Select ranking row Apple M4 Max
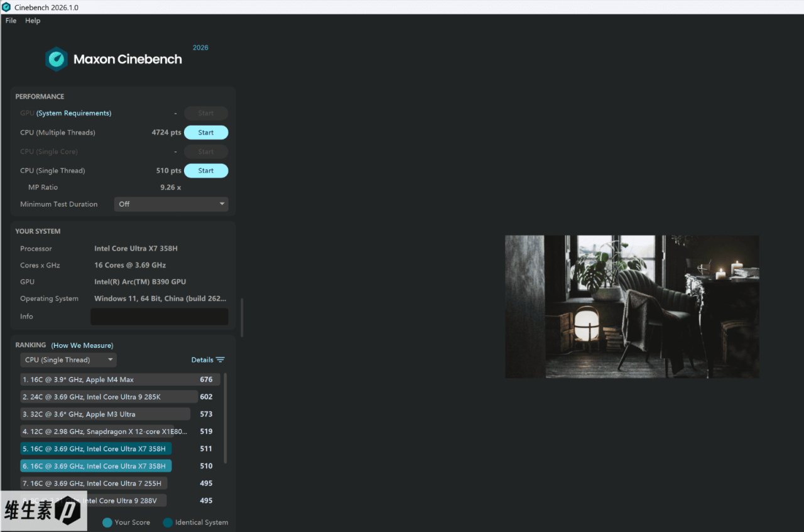Screen dimensions: 804x532 pyautogui.click(x=120, y=379)
